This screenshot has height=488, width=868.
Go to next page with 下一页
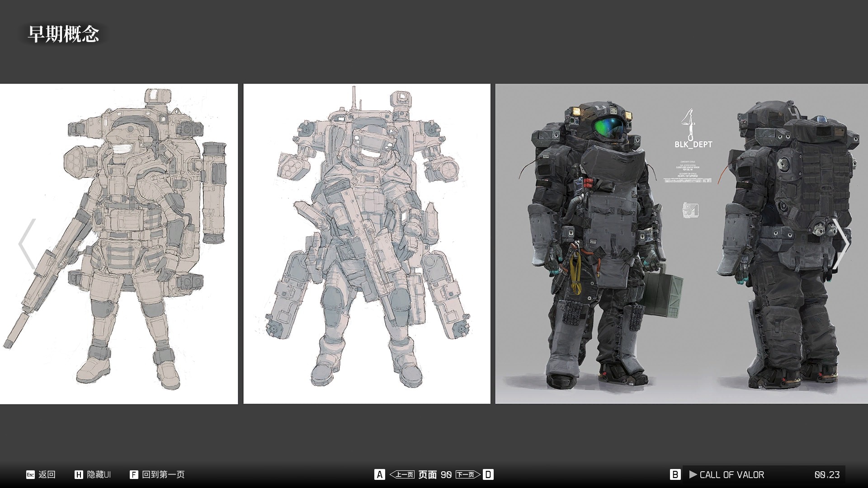click(x=467, y=474)
